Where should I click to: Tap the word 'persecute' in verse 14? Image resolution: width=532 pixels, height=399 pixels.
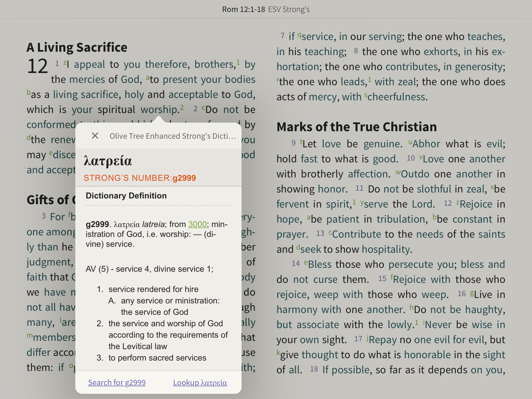pos(411,264)
